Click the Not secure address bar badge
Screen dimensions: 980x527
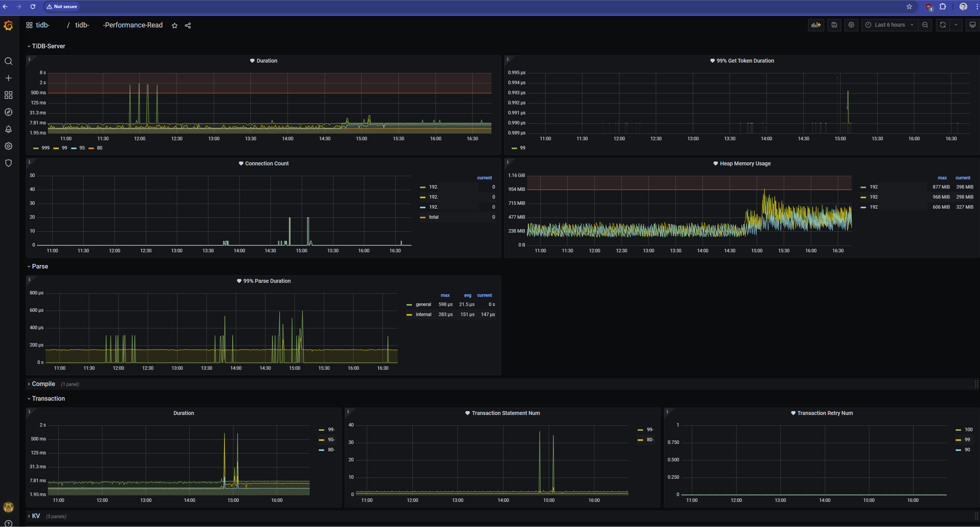point(62,7)
